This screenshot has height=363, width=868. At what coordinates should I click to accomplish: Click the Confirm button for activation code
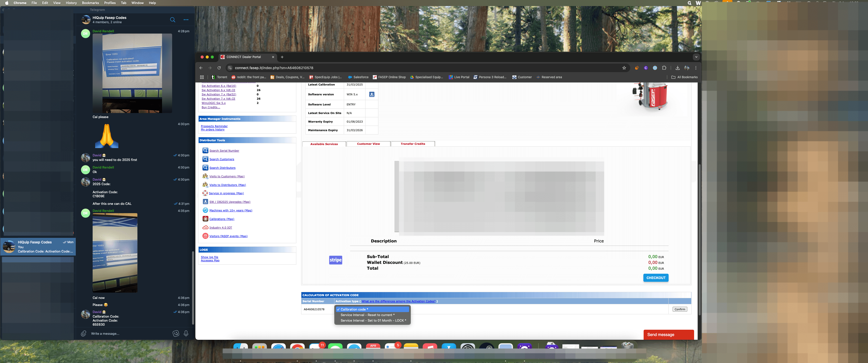tap(680, 309)
